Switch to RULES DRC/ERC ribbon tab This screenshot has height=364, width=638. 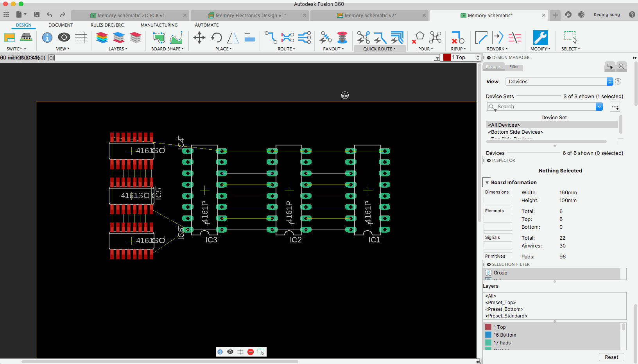(x=107, y=25)
